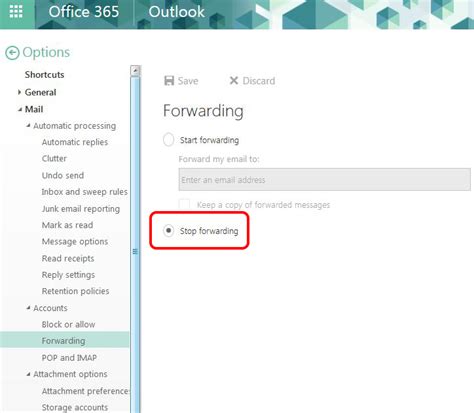Open Message options settings
474x413 pixels.
tap(75, 242)
